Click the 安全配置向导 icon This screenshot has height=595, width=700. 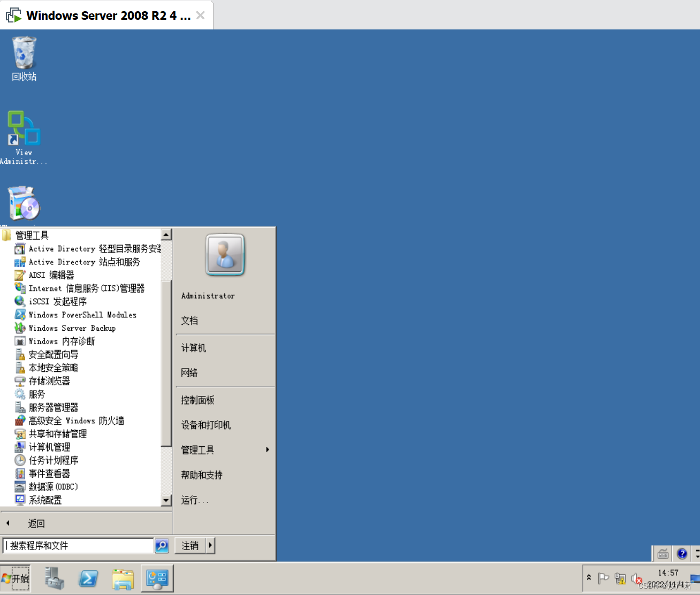pyautogui.click(x=20, y=355)
